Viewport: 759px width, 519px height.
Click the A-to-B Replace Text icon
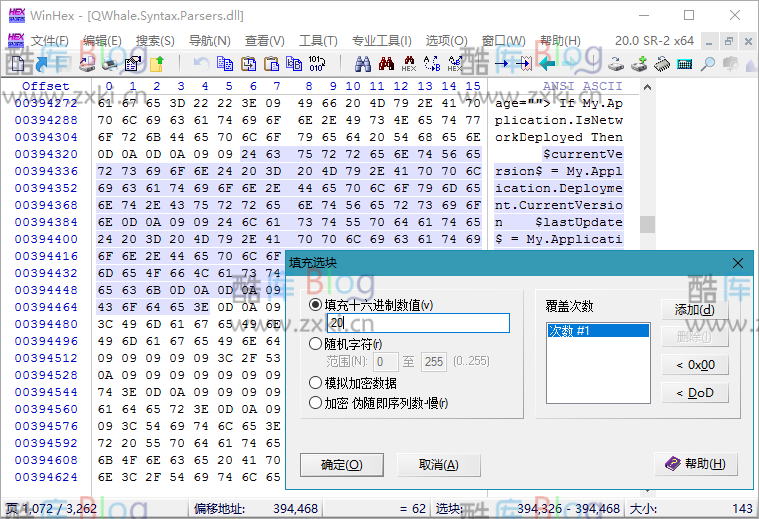[432, 63]
